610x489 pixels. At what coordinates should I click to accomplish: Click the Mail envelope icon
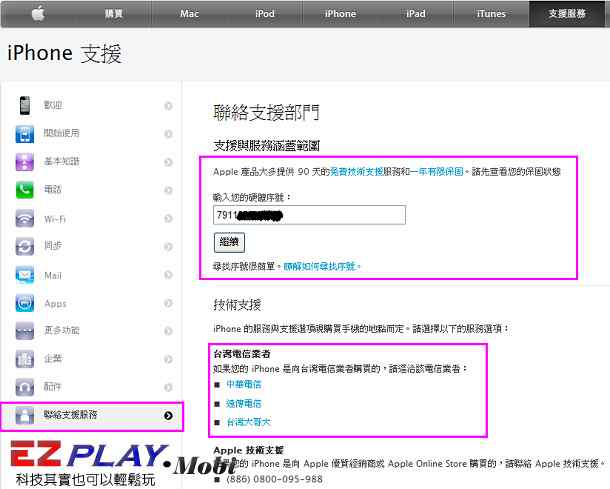point(25,275)
